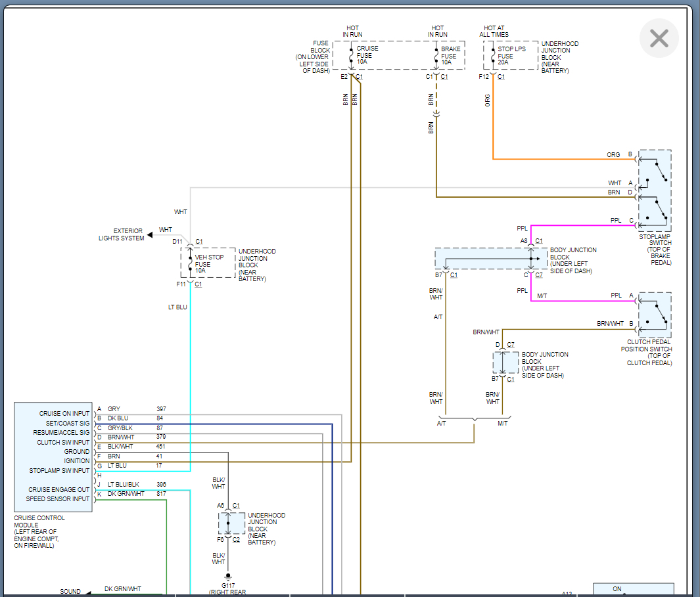This screenshot has height=597, width=700.
Task: Select the STOP LPS FUSE 20A symbol
Action: 492,56
